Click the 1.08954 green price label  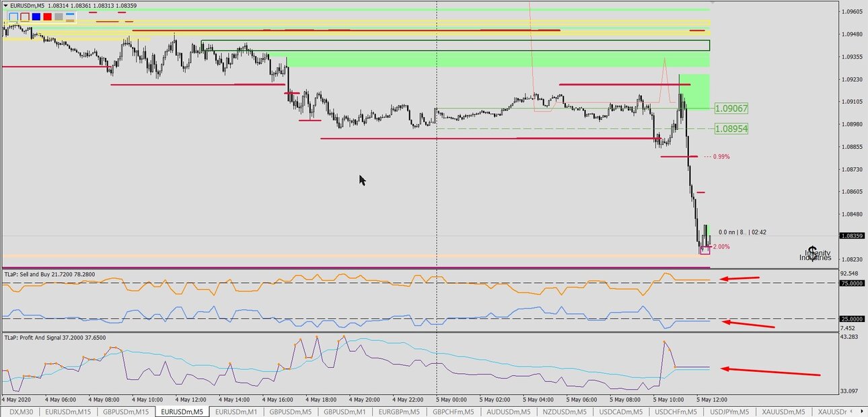731,129
